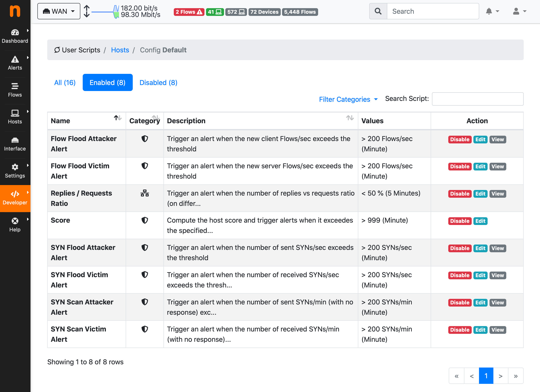Click the Help lifebuoy icon
The height and width of the screenshot is (392, 540).
(x=15, y=221)
